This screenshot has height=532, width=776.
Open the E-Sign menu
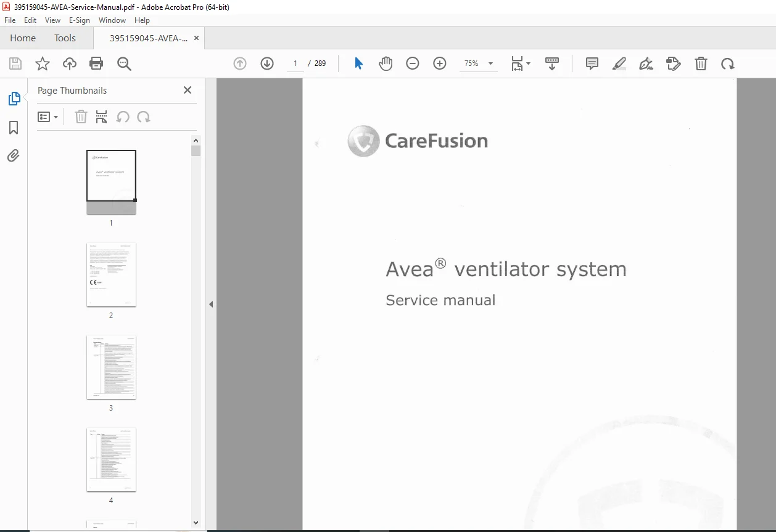click(80, 20)
